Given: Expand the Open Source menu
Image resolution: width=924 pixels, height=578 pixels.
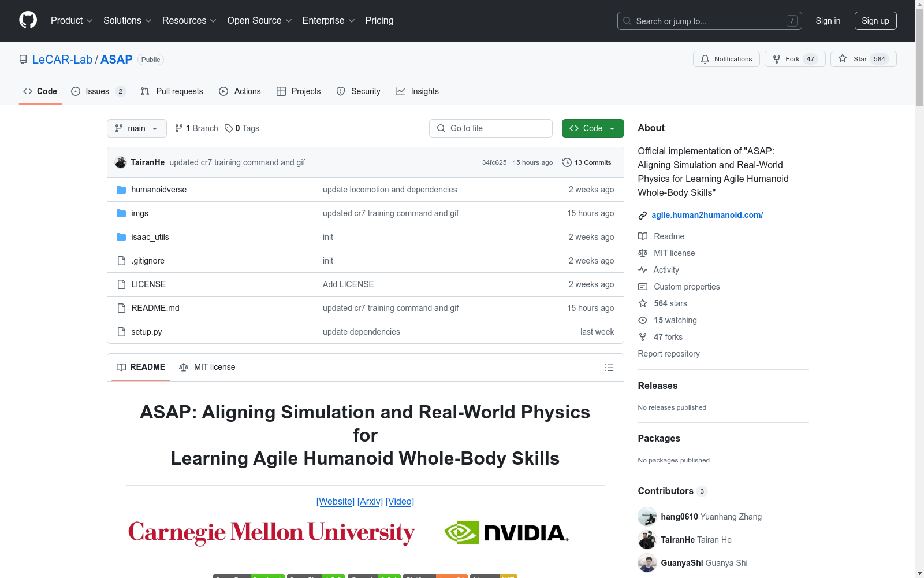Looking at the screenshot, I should [259, 20].
